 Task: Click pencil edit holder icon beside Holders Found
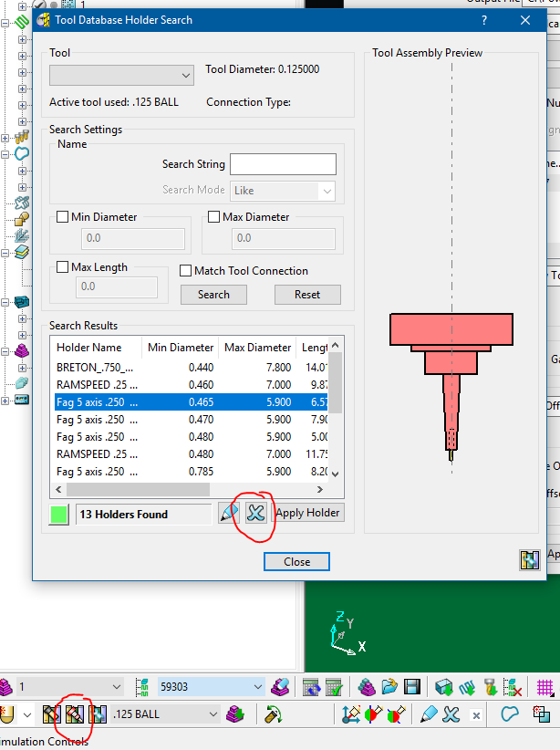pyautogui.click(x=229, y=514)
